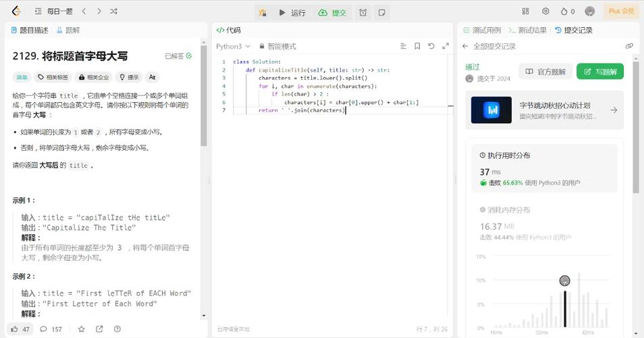Click 已存储至本地 status text
The image size is (644, 338).
(x=234, y=329)
